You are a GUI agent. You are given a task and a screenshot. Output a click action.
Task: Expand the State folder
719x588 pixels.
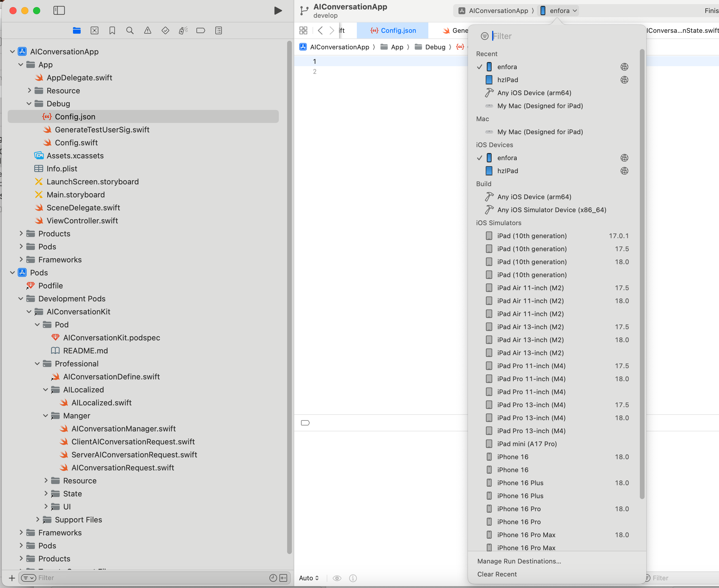click(46, 493)
